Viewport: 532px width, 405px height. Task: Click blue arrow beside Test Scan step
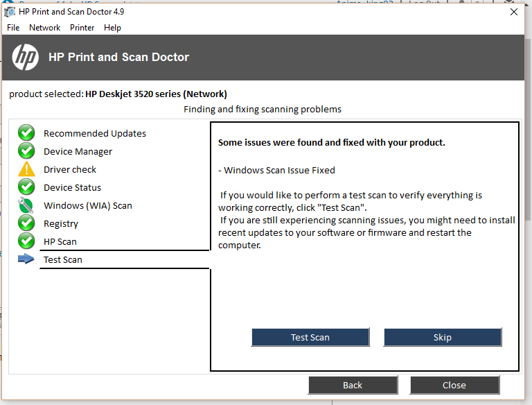pos(26,259)
